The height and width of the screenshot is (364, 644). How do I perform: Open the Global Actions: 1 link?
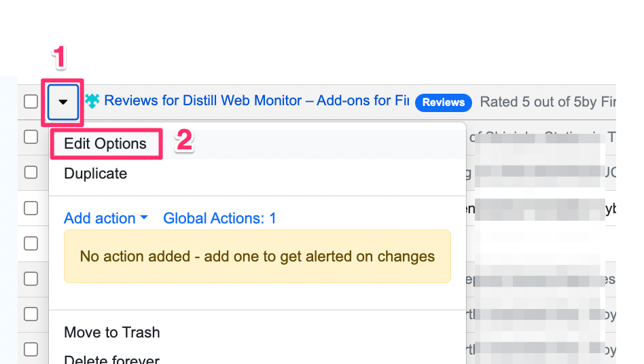point(219,219)
